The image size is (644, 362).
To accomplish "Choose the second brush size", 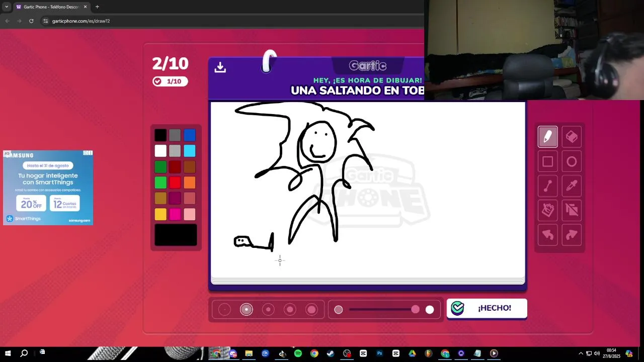I will (247, 310).
